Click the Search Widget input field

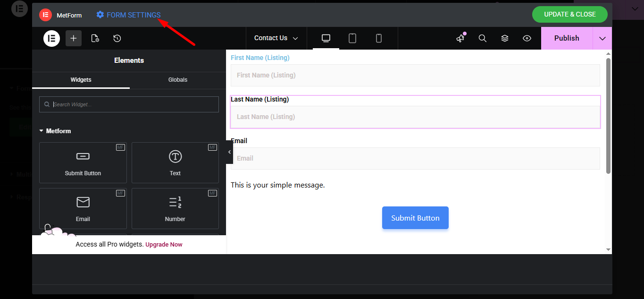132,104
